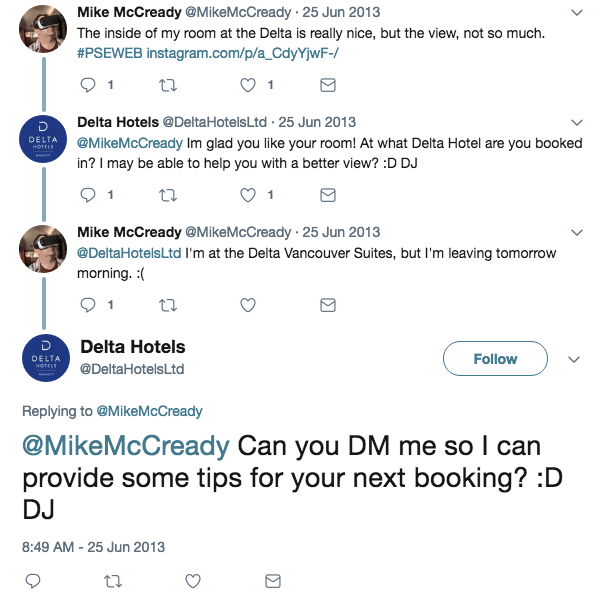Reply to Mike McCready's first tweet
Screen dimensions: 612x606
88,85
